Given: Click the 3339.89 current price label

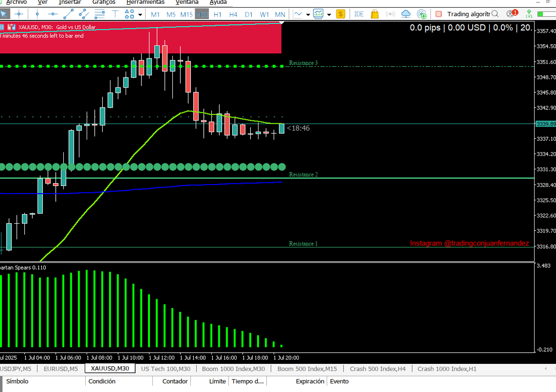Looking at the screenshot, I should coord(545,124).
